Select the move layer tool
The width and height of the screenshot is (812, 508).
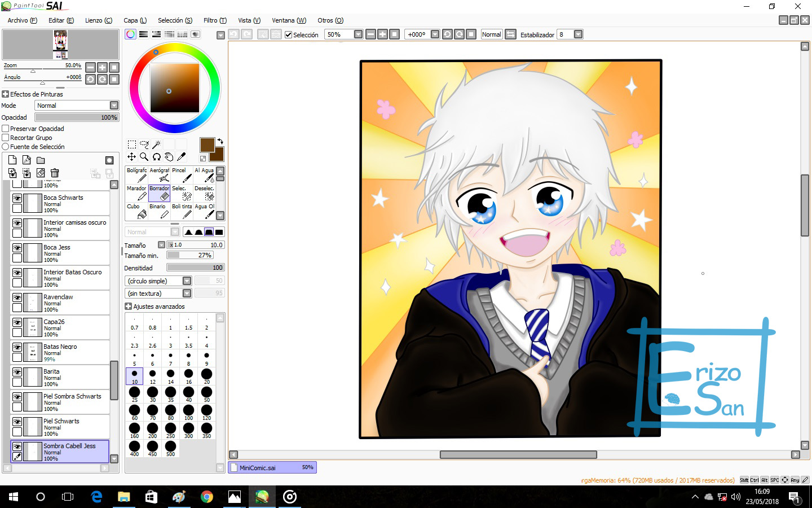click(131, 157)
